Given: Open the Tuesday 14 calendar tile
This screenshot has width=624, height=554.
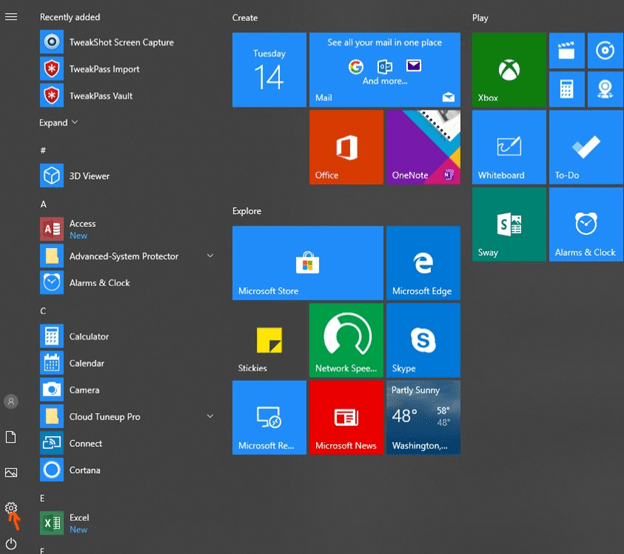Looking at the screenshot, I should point(269,70).
